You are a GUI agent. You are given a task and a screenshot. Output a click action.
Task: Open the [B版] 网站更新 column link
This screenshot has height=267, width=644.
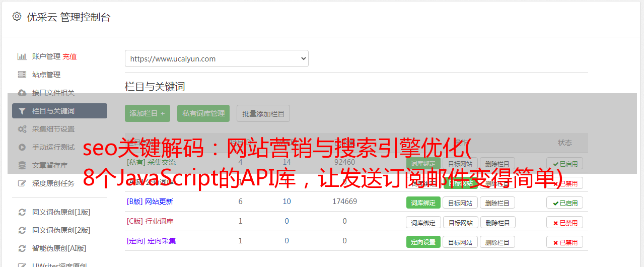tap(150, 202)
